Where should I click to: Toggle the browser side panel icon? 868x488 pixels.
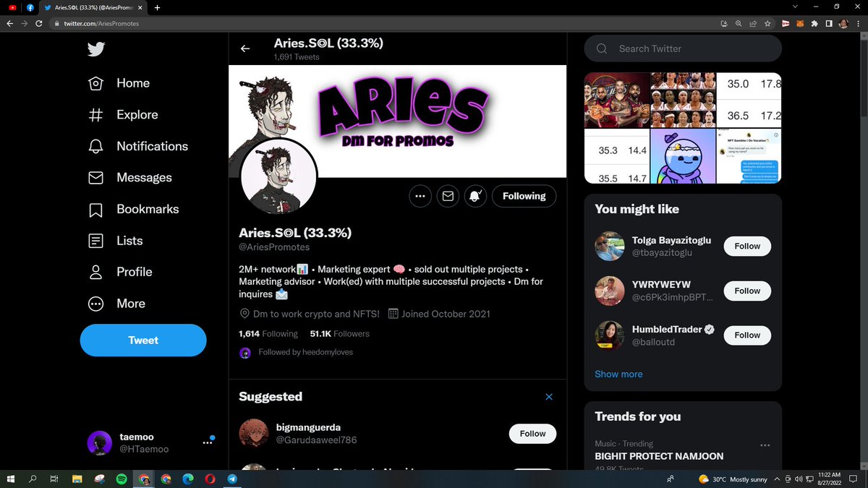click(x=829, y=23)
